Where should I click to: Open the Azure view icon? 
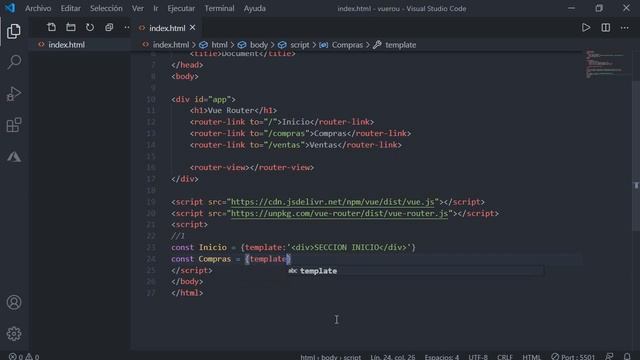[x=14, y=156]
